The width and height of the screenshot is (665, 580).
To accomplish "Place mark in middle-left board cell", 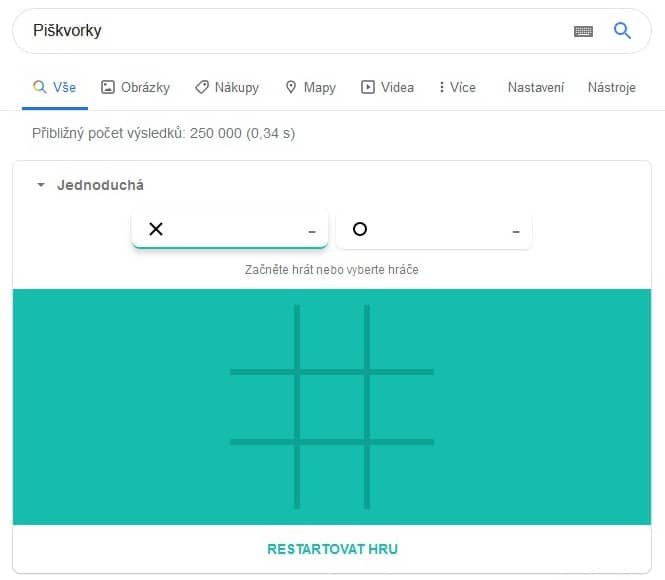I will tap(262, 407).
